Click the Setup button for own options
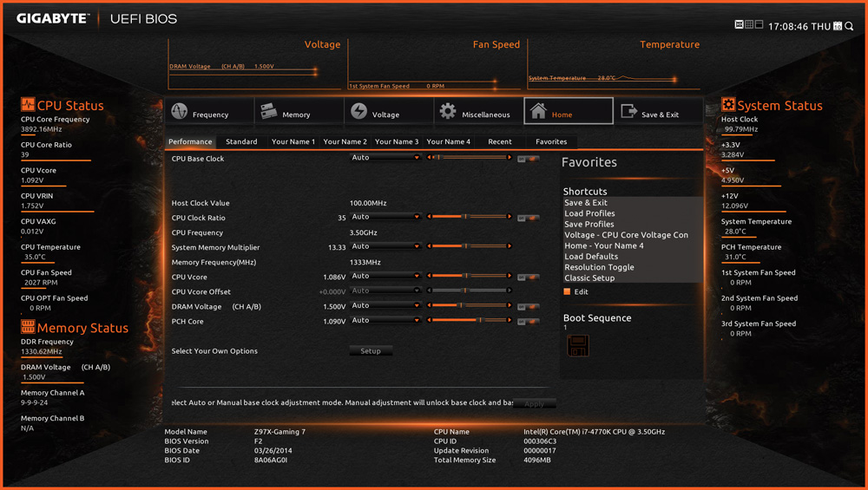Screen dimensions: 868x490 pos(371,350)
